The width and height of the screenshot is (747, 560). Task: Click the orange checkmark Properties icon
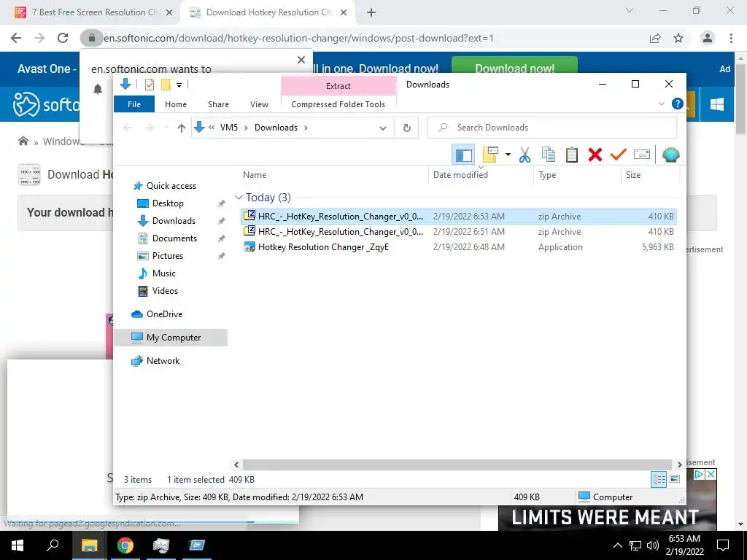(619, 155)
